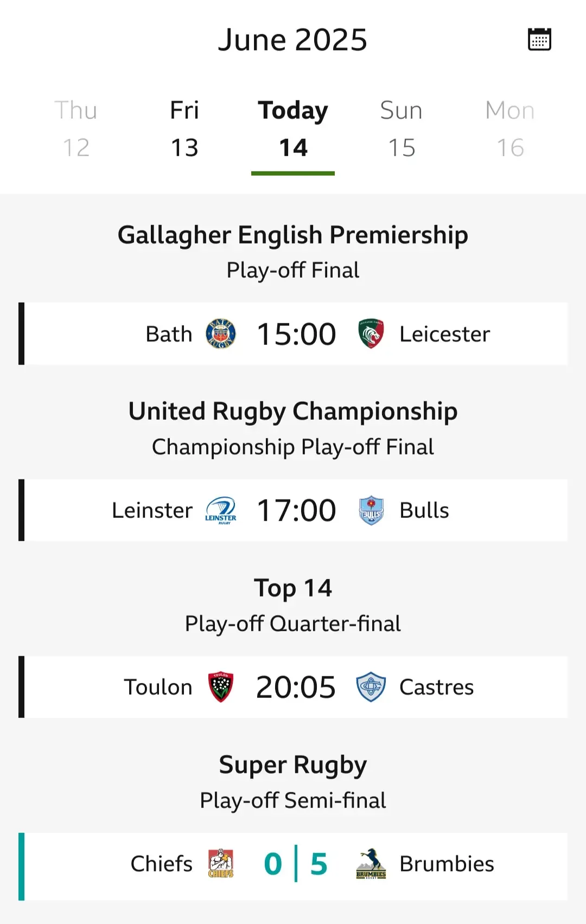Tap the Leicester Tigers crest

[371, 333]
